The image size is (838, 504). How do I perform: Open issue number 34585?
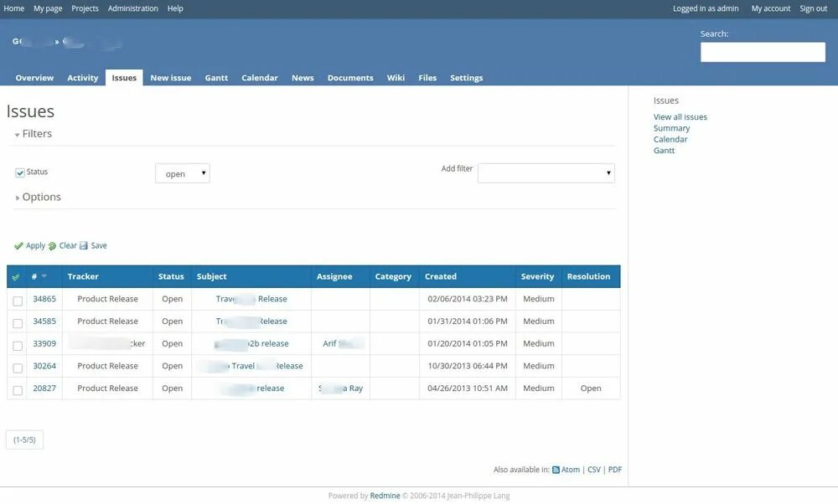click(44, 321)
